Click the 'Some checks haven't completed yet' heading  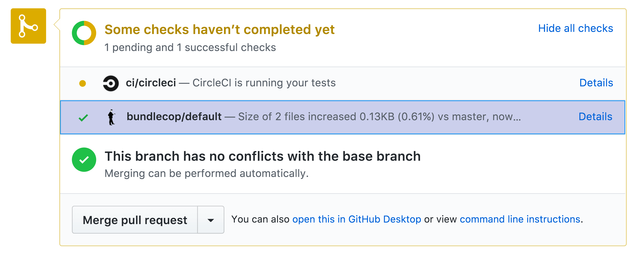coord(219,30)
